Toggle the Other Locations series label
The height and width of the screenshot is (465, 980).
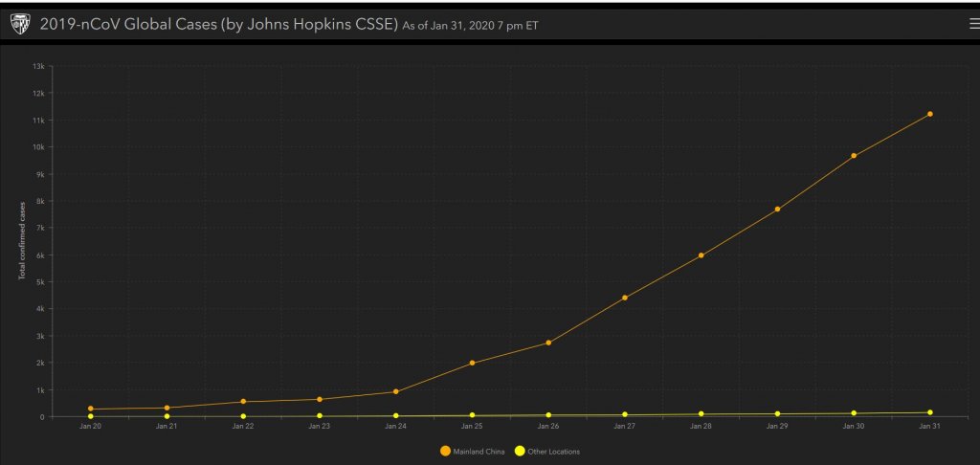click(x=554, y=452)
